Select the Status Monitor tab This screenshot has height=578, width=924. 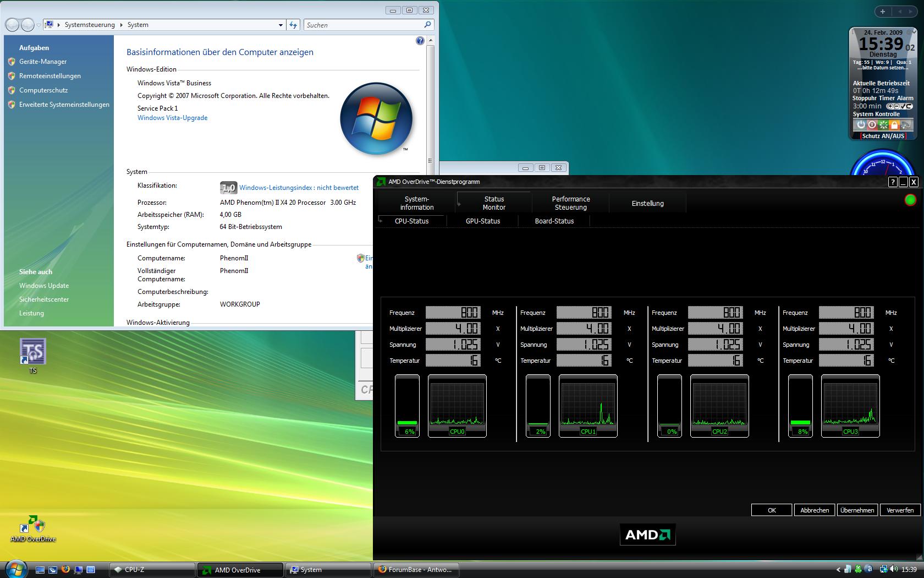tap(494, 203)
